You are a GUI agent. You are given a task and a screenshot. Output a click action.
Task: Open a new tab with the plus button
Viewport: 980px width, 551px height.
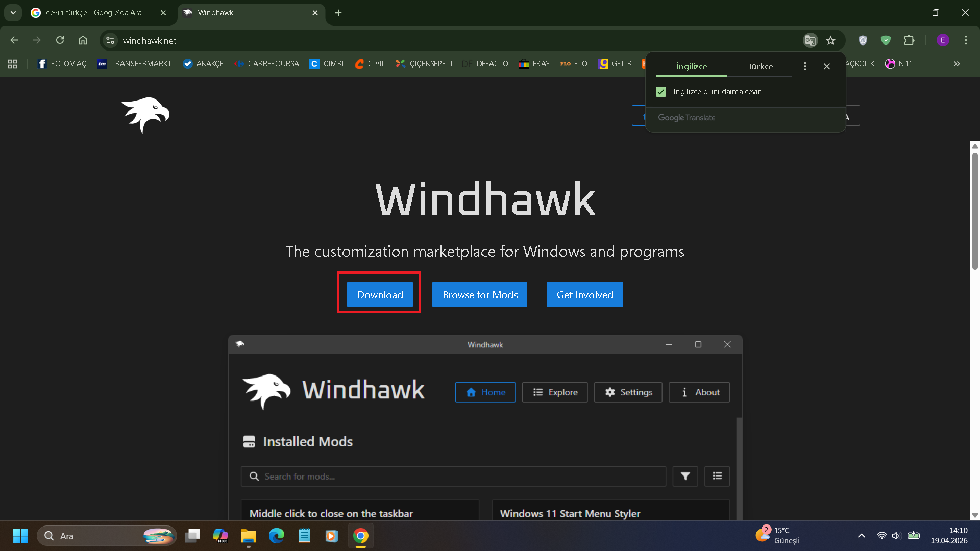click(338, 13)
